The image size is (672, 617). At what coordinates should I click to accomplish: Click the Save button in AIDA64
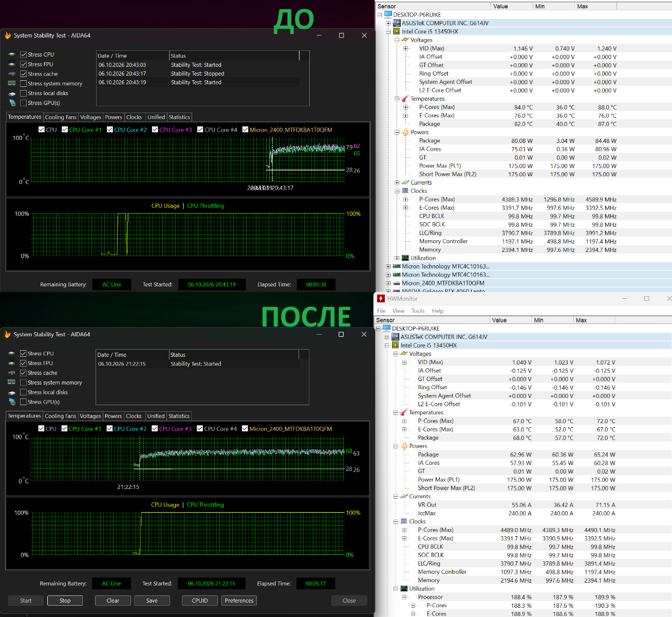pos(152,601)
